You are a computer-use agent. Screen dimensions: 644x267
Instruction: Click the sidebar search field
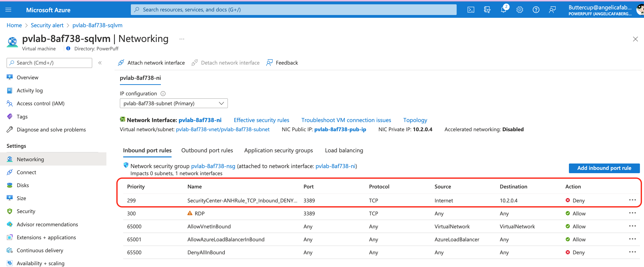tap(49, 63)
